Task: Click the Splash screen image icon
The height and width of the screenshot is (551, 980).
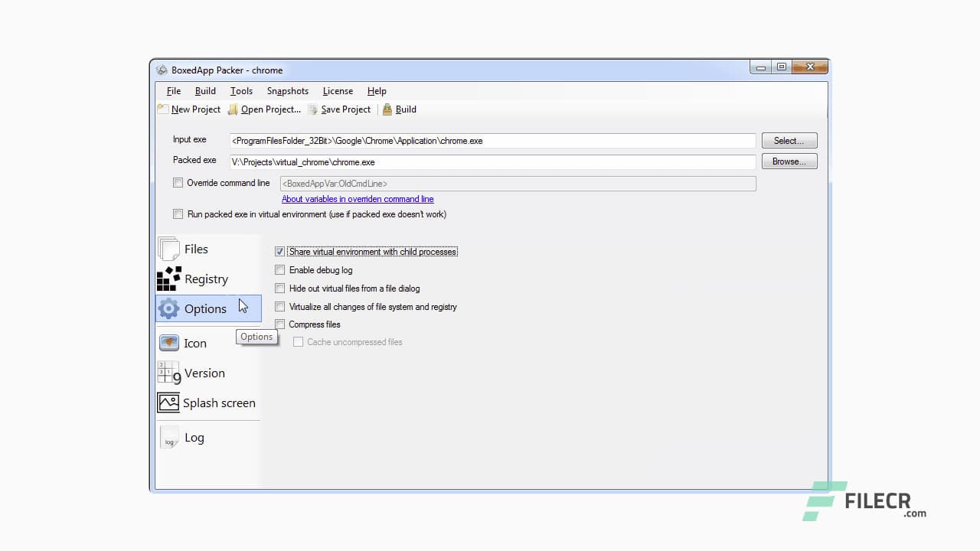Action: coord(168,403)
